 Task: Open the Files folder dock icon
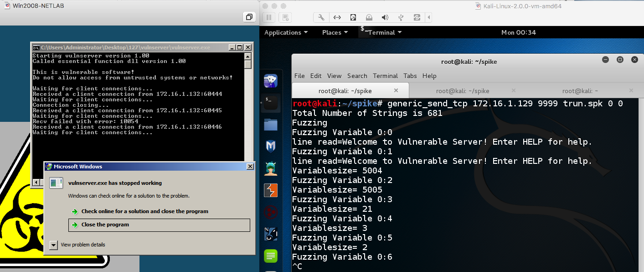tap(271, 124)
